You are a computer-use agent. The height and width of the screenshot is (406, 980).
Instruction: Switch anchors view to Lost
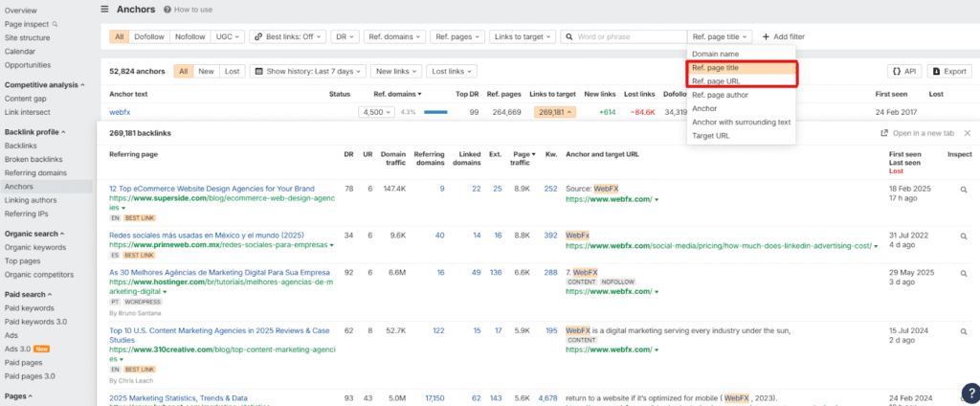point(232,71)
